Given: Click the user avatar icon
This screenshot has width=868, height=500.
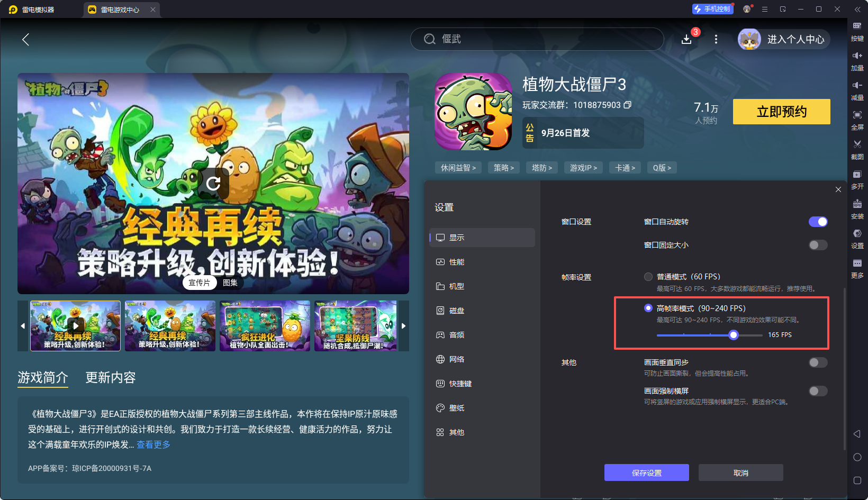Looking at the screenshot, I should coord(749,39).
